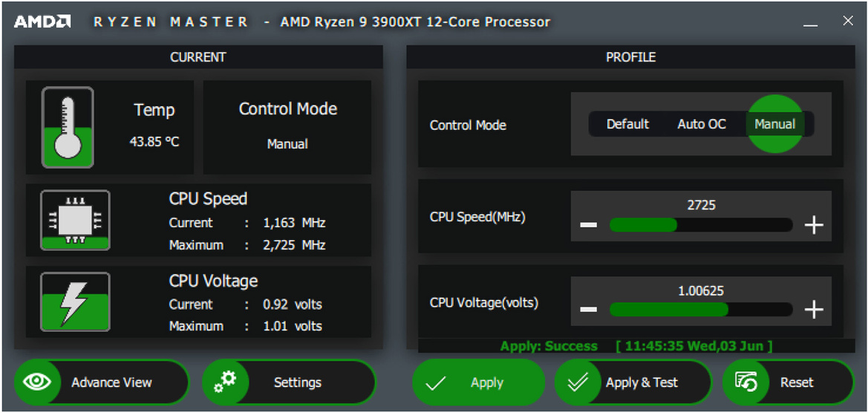Click Apply & Test button
868x413 pixels.
point(633,382)
